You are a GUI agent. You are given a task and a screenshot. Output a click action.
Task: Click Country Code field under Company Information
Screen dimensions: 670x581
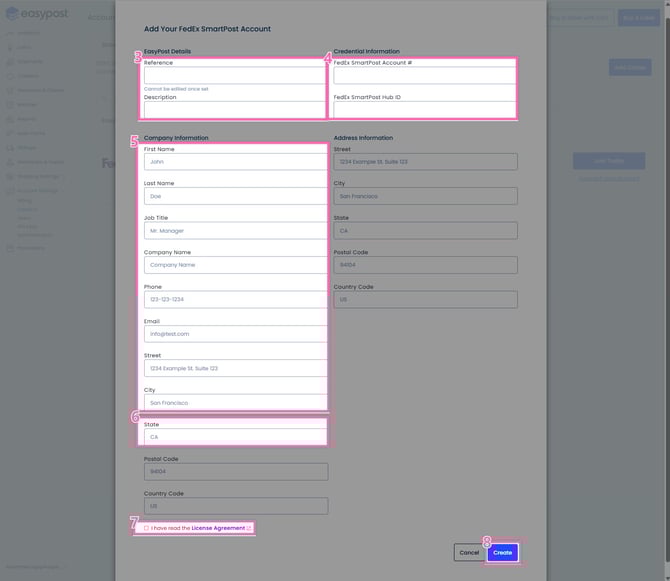pos(236,506)
